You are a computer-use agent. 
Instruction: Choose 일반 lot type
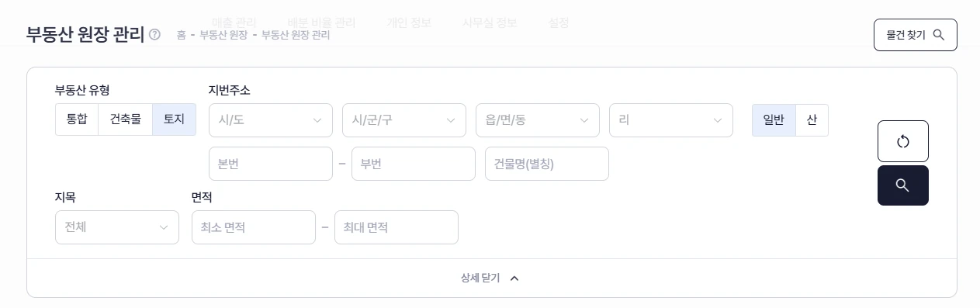click(774, 120)
